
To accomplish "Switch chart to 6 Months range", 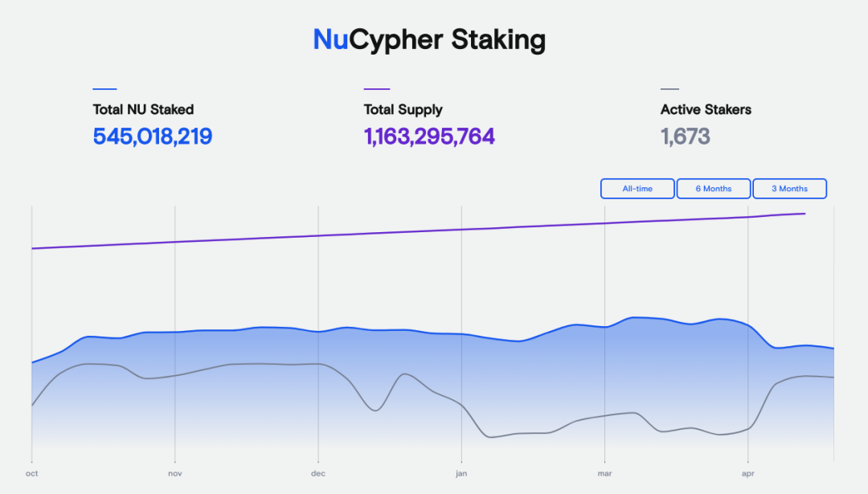I will tap(714, 189).
